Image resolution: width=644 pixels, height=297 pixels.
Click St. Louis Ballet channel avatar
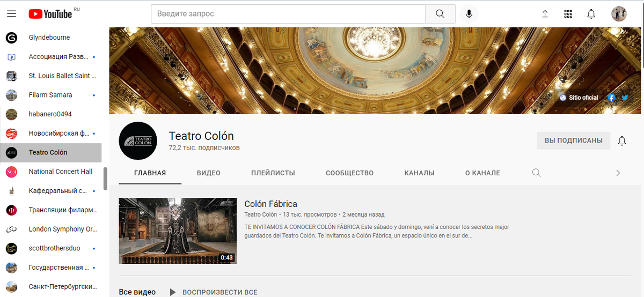coord(11,76)
